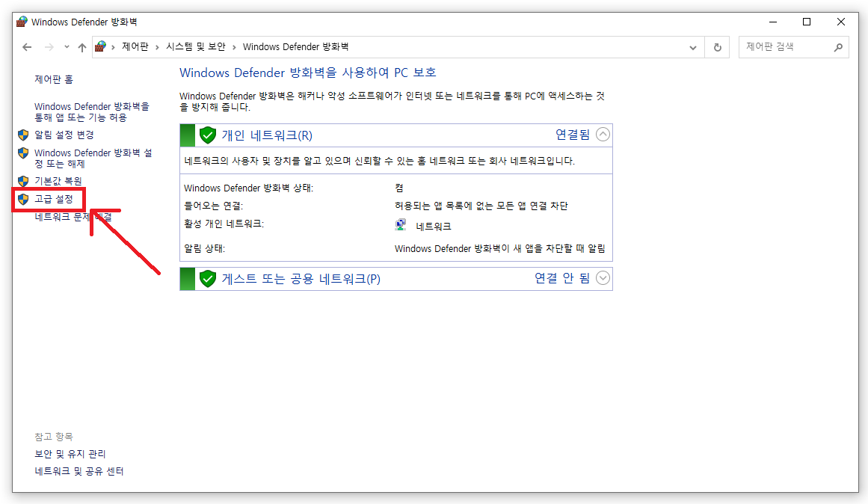Click the search magnifier icon
Image resolution: width=868 pixels, height=504 pixels.
(x=838, y=48)
